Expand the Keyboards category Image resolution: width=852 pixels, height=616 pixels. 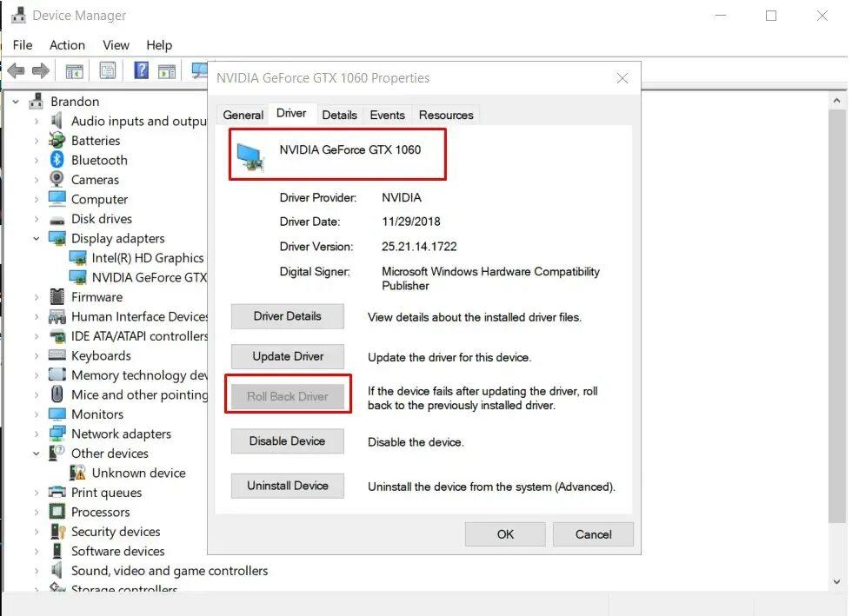pyautogui.click(x=37, y=356)
